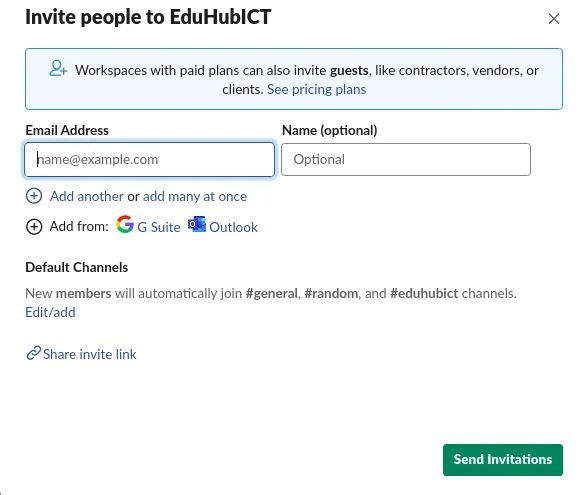The height and width of the screenshot is (495, 587).
Task: Close the Invite people dialog
Action: tap(554, 19)
